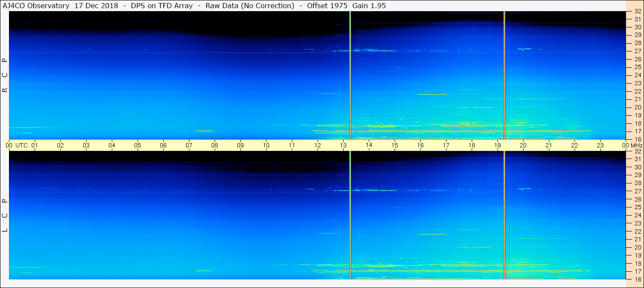
Task: Click the LCP panel's 29 MHz scale label
Action: [638, 175]
